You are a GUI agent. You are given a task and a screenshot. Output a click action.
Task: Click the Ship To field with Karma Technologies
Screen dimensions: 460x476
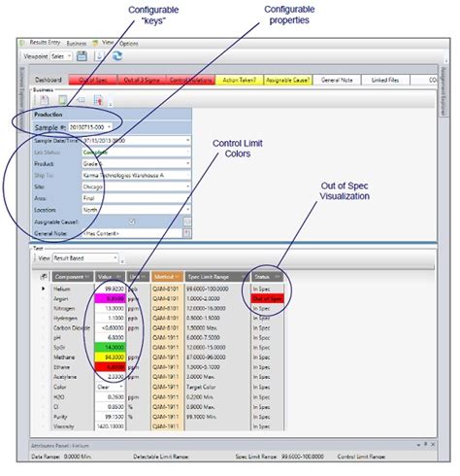[x=136, y=175]
